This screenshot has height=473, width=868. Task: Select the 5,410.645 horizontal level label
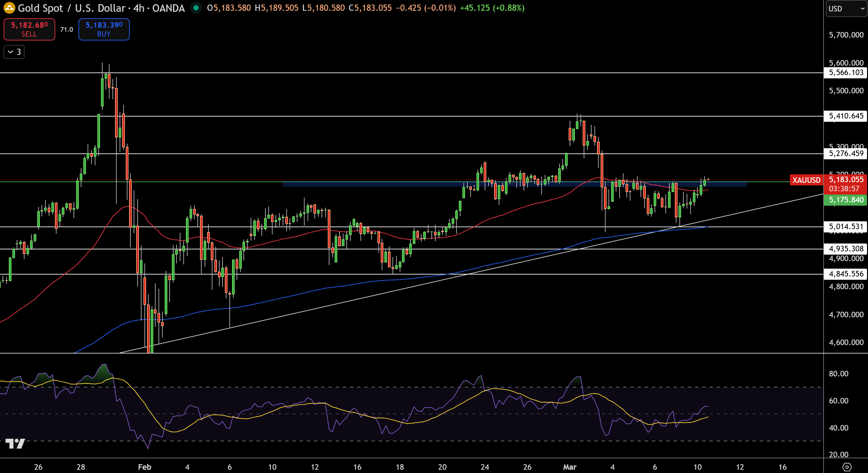click(x=845, y=116)
